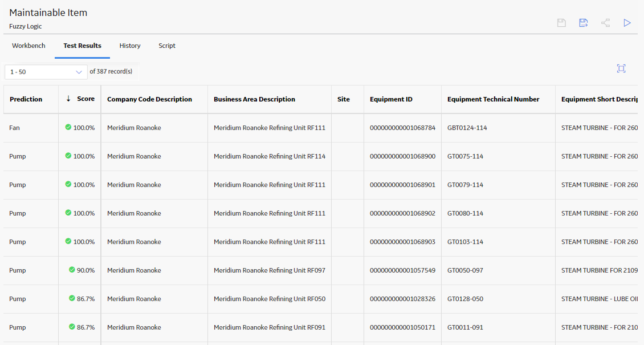Select equipment ID 000000000001057549
The height and width of the screenshot is (345, 644).
point(402,270)
